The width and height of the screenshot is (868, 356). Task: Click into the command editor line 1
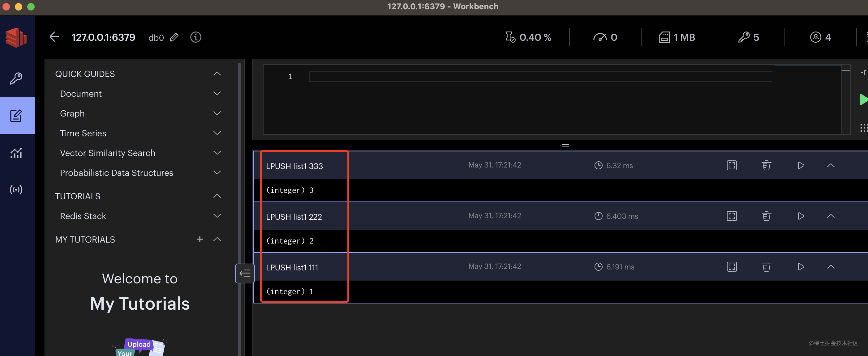pyautogui.click(x=539, y=77)
